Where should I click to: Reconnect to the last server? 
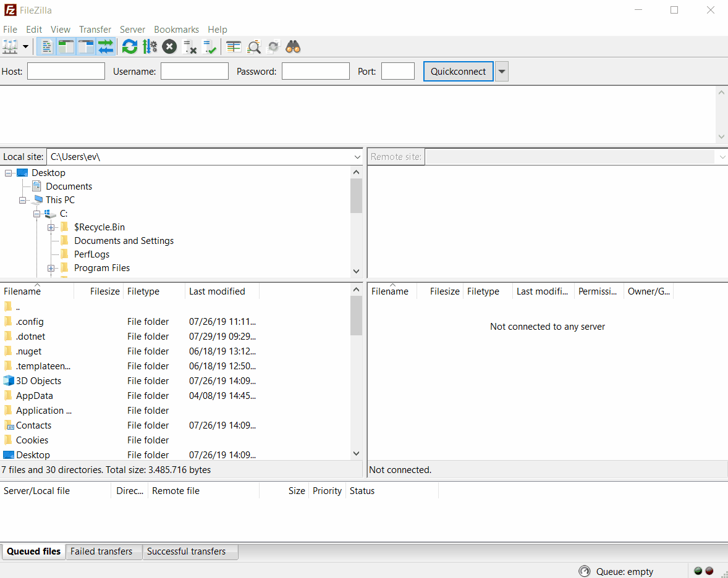click(x=210, y=47)
